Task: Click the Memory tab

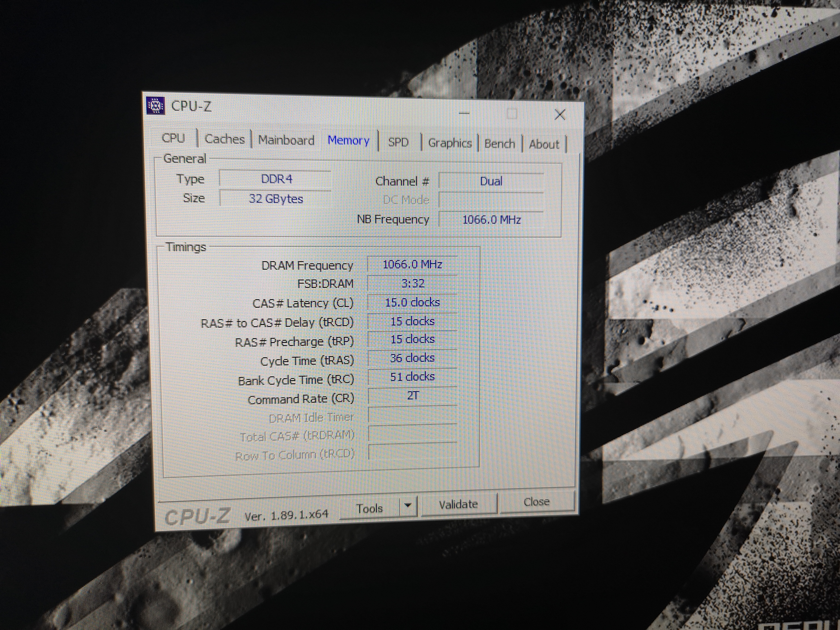Action: [348, 140]
